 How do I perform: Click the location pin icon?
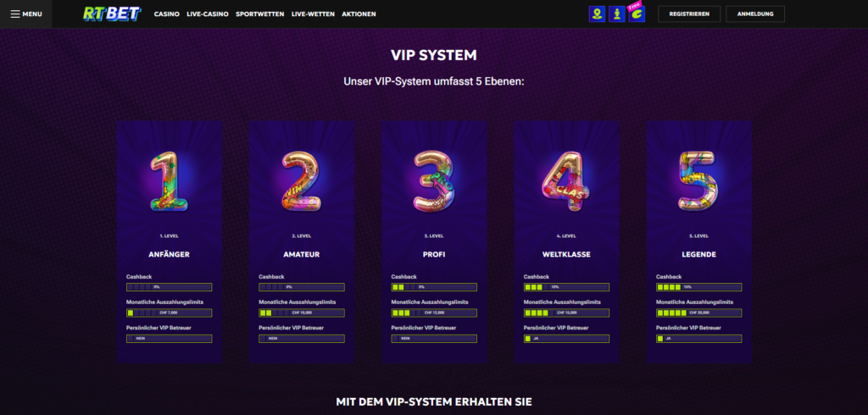pos(597,14)
